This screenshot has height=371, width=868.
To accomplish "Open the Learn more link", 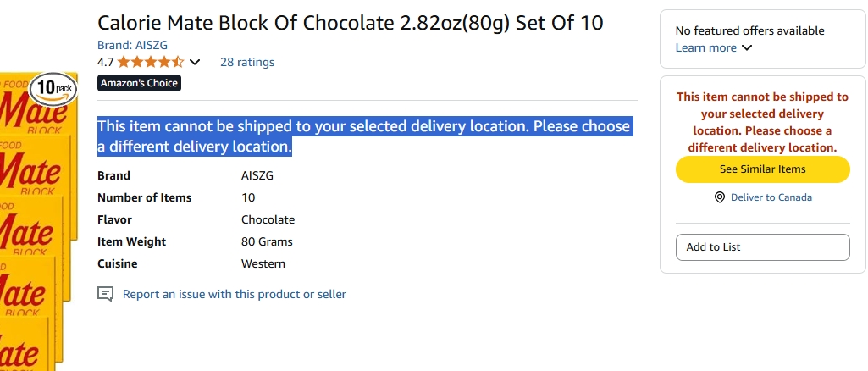I will (x=705, y=48).
